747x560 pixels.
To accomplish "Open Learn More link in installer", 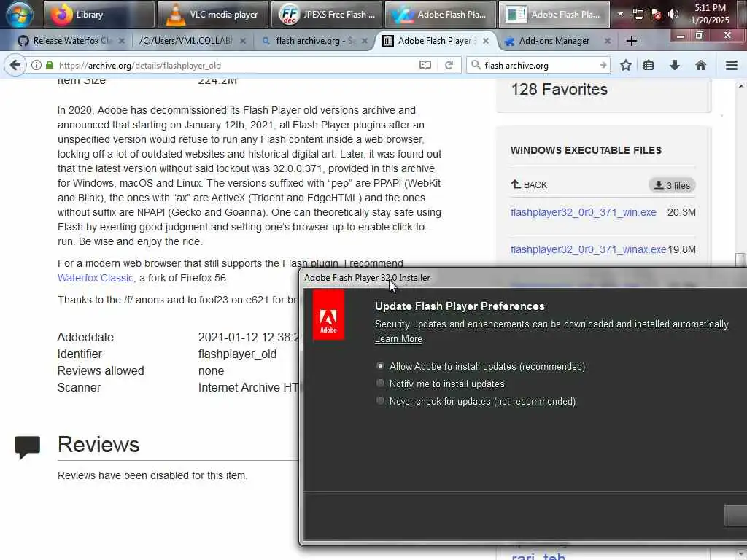I will [x=398, y=338].
